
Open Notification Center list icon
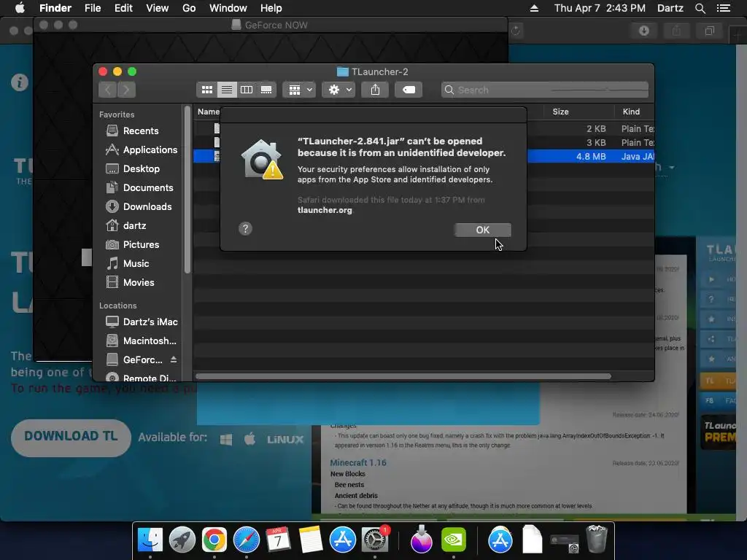point(724,8)
